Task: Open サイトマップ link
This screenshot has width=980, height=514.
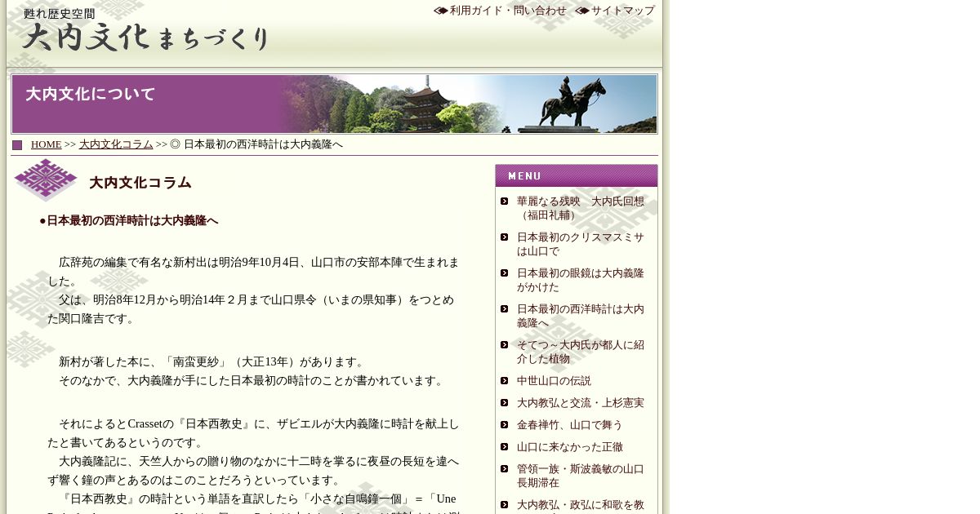Action: coord(623,11)
